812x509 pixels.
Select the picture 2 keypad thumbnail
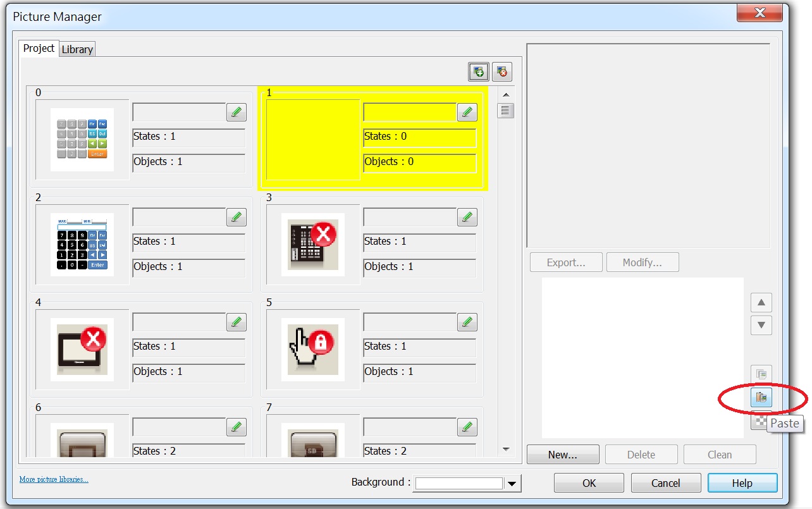tap(82, 245)
